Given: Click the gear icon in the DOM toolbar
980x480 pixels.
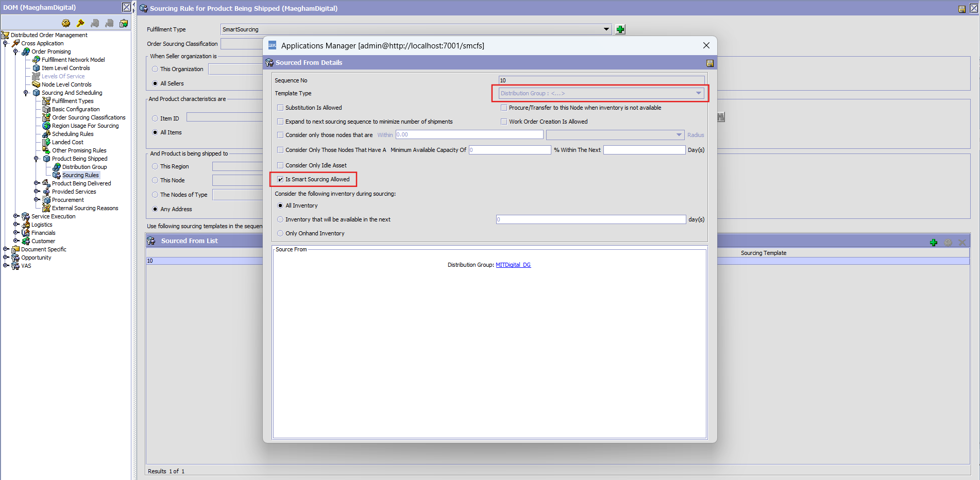Looking at the screenshot, I should click(x=66, y=23).
